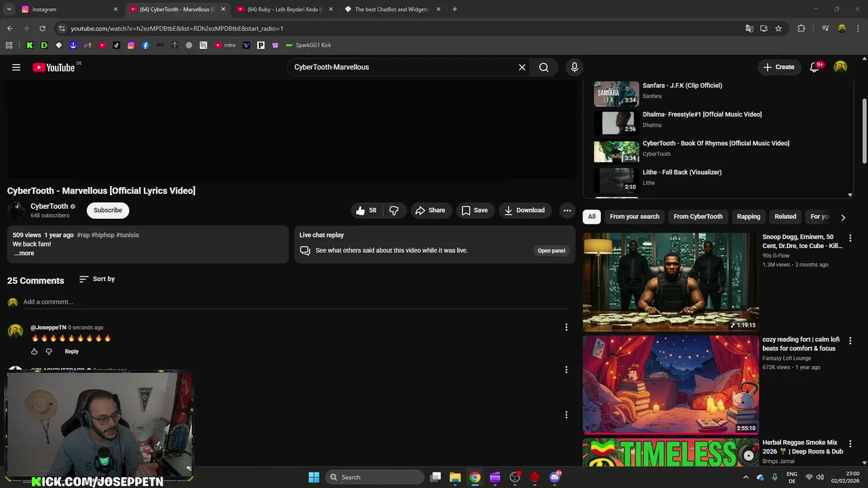The width and height of the screenshot is (868, 488).
Task: Open the Windows Start menu
Action: (314, 477)
